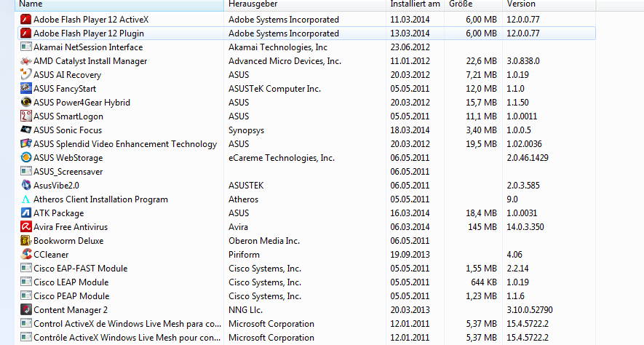Click the ASUS Power4Gear Hybrid icon

click(26, 103)
